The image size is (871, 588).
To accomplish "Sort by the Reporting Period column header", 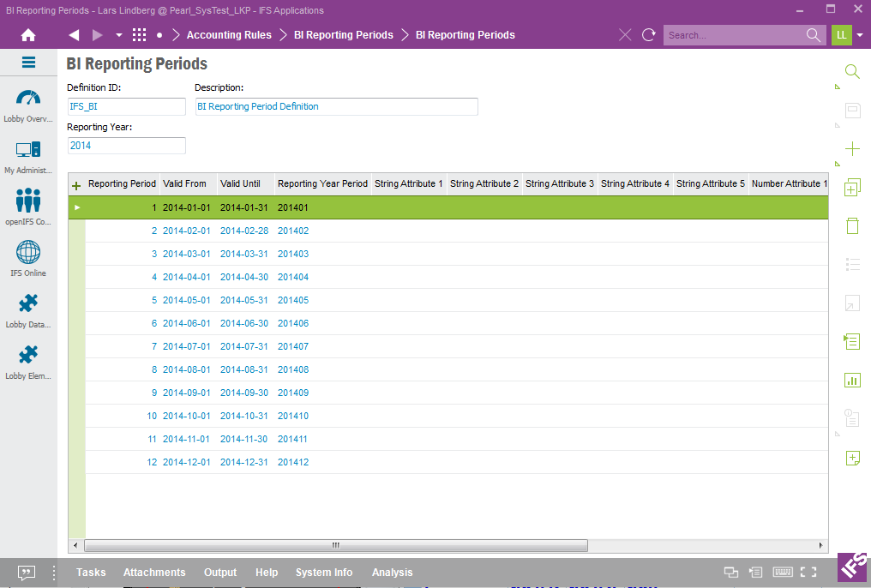I will pyautogui.click(x=122, y=183).
